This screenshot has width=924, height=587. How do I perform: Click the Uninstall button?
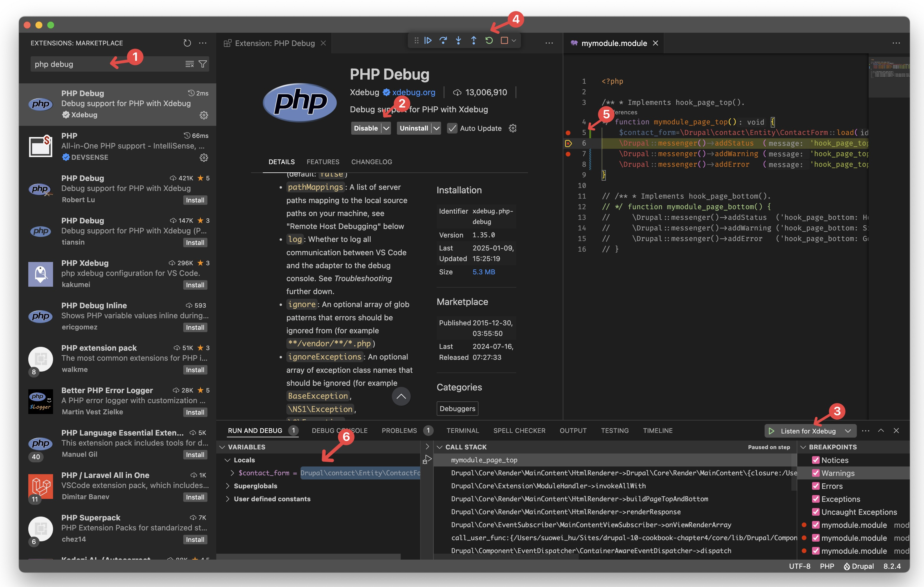coord(413,128)
